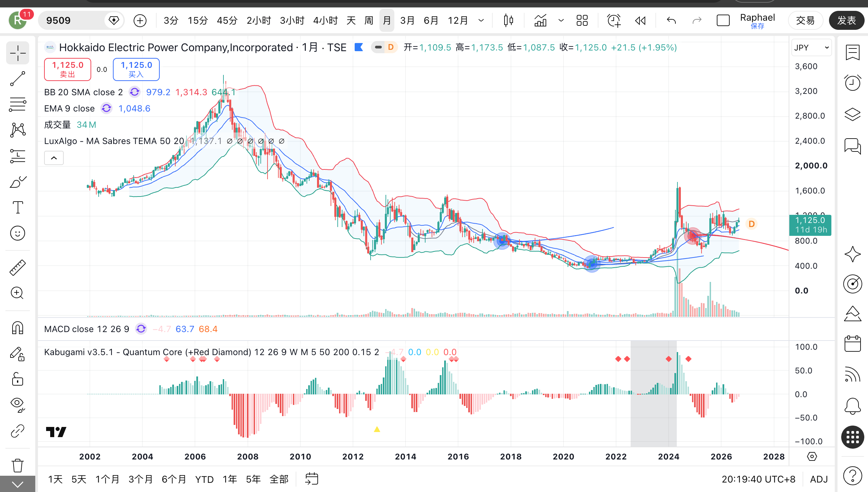Open the notifications bell panel

click(x=852, y=406)
